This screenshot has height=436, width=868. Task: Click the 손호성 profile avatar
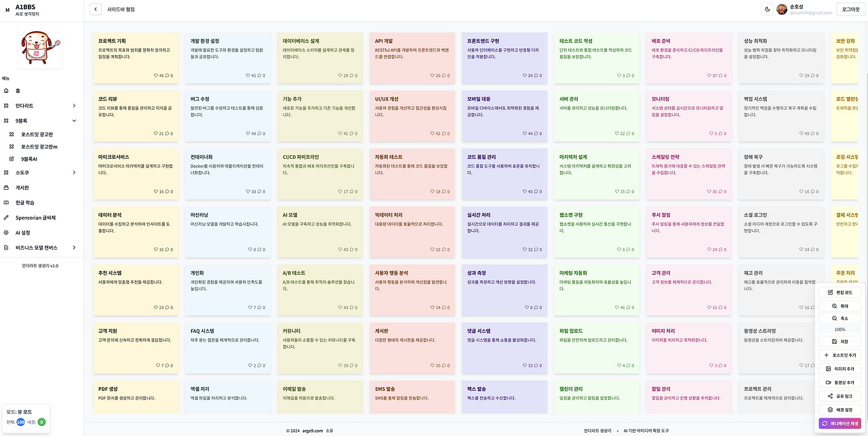pos(781,9)
